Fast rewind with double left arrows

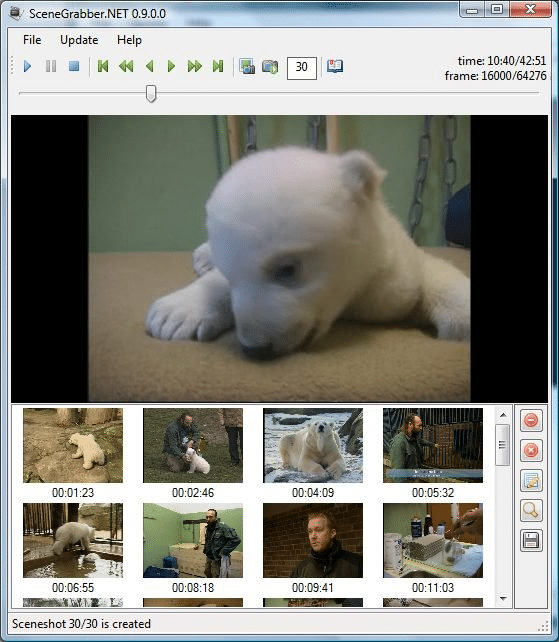[x=126, y=66]
